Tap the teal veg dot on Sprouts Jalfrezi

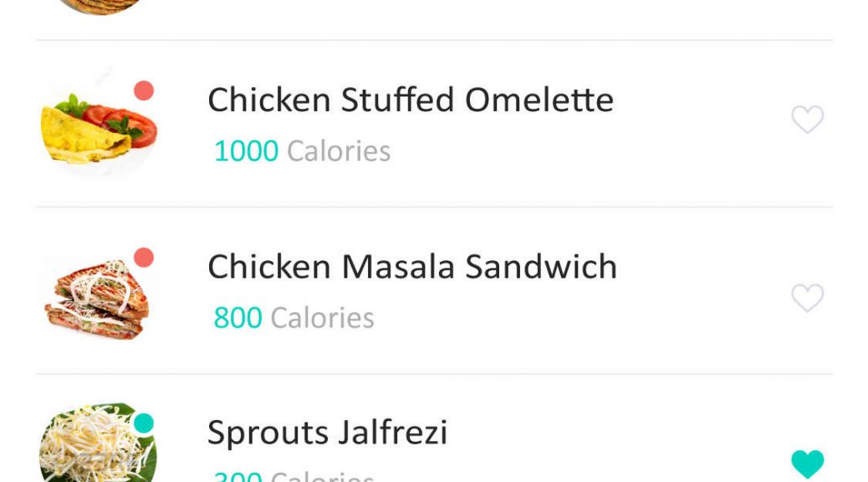144,423
